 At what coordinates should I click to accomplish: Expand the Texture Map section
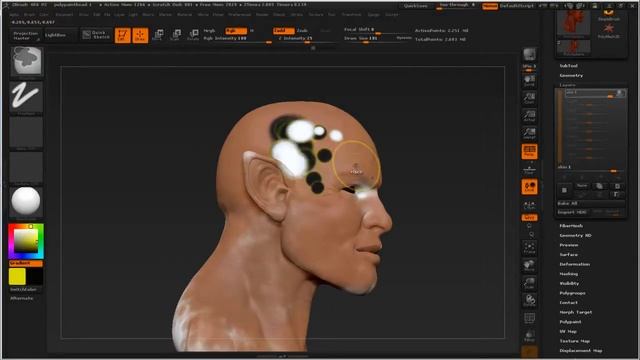575,341
